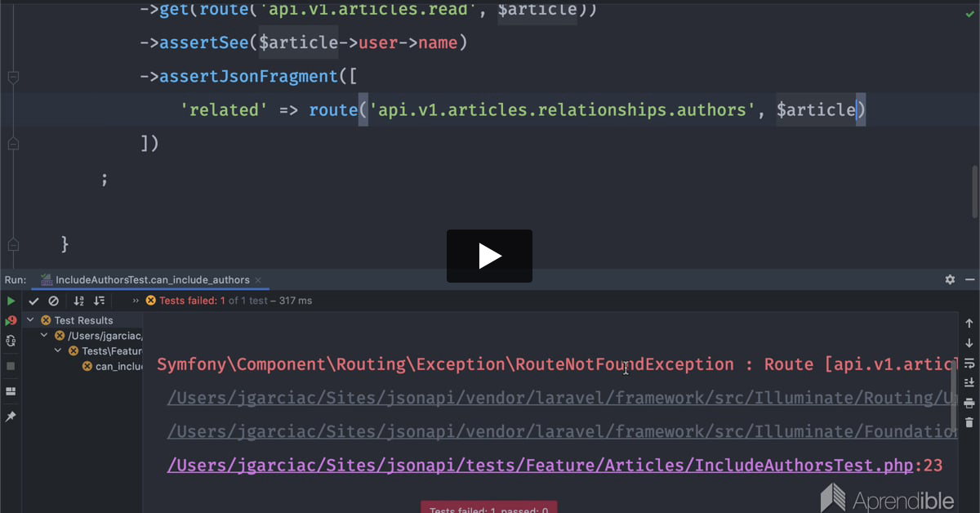980x513 pixels.
Task: Sort test results alphabetically
Action: (x=79, y=301)
